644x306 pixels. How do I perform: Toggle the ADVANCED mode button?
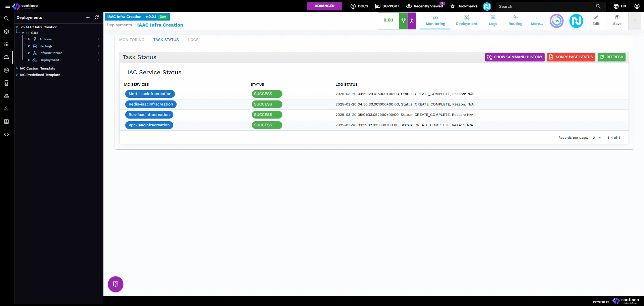(x=324, y=6)
